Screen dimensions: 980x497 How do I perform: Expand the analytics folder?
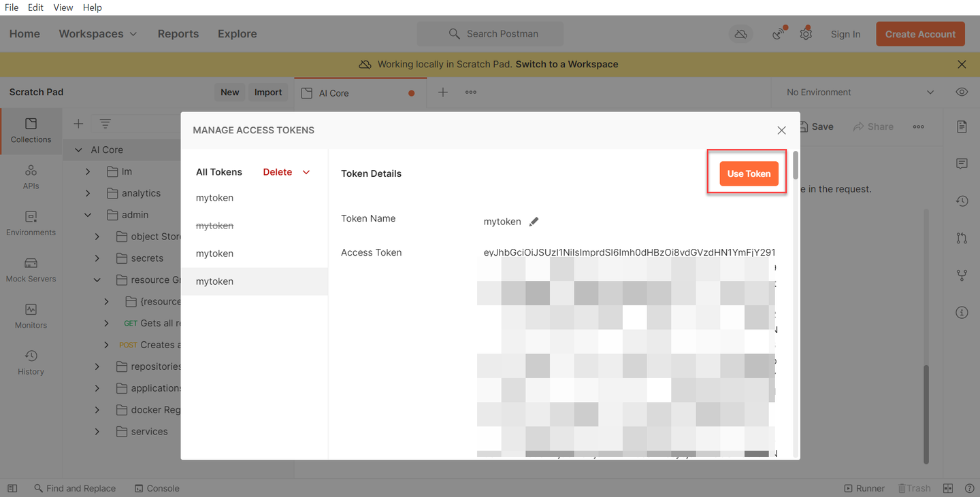[x=88, y=193]
